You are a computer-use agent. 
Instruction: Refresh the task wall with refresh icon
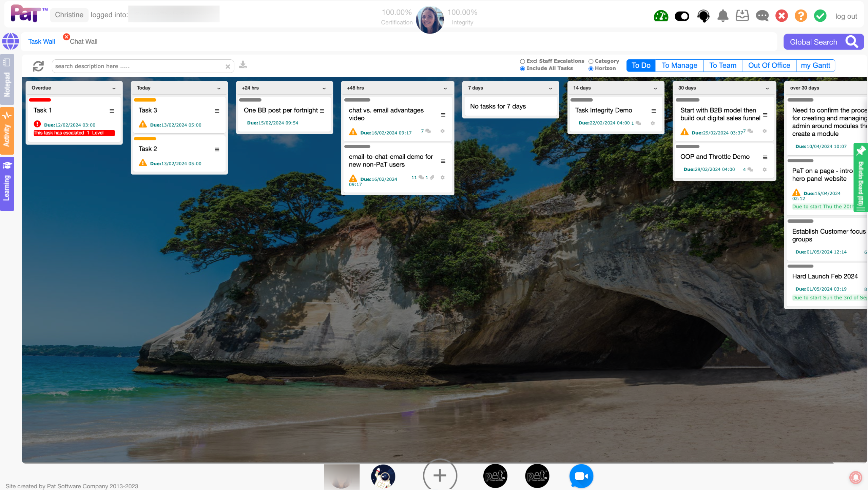[x=38, y=66]
